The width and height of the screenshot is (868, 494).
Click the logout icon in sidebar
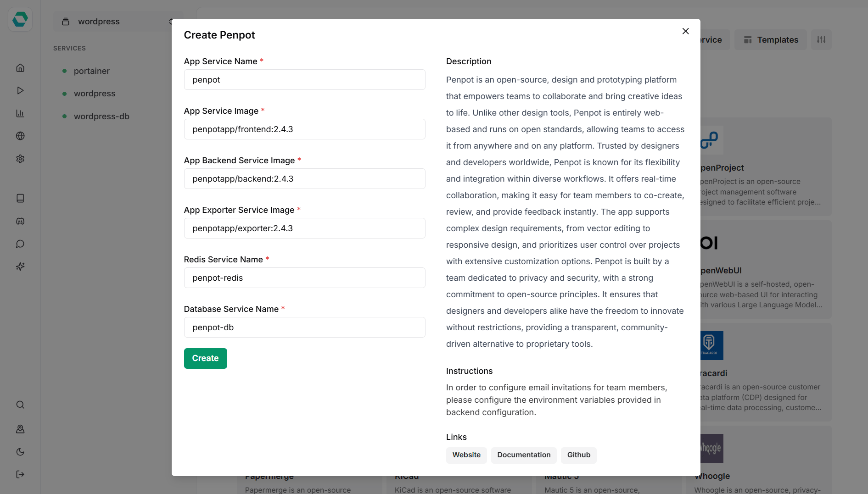(20, 474)
